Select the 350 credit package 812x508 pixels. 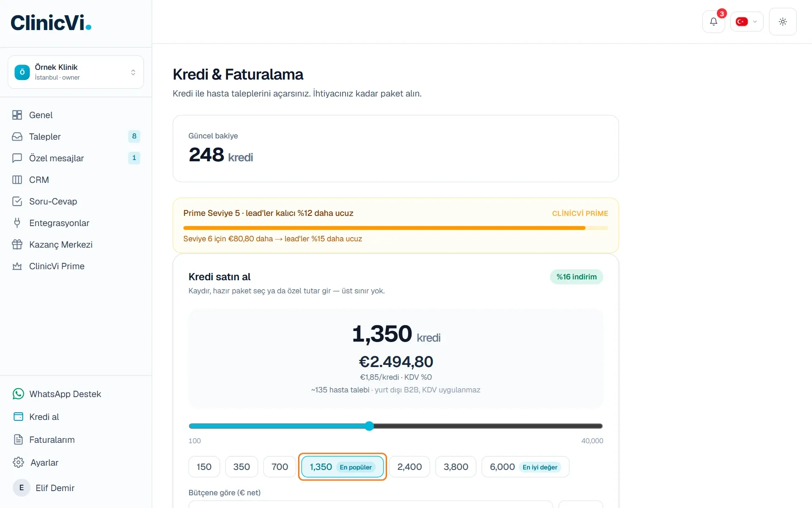pos(241,467)
